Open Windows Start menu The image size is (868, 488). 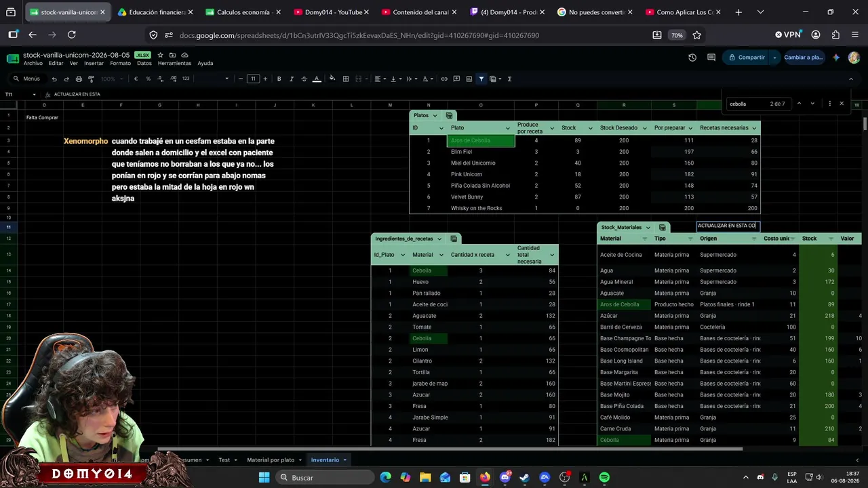click(x=264, y=478)
